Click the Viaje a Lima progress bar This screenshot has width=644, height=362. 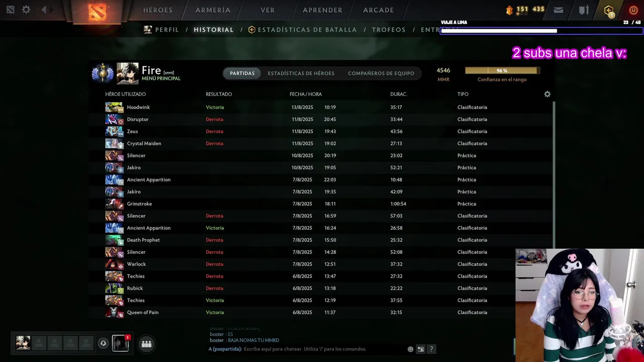541,31
